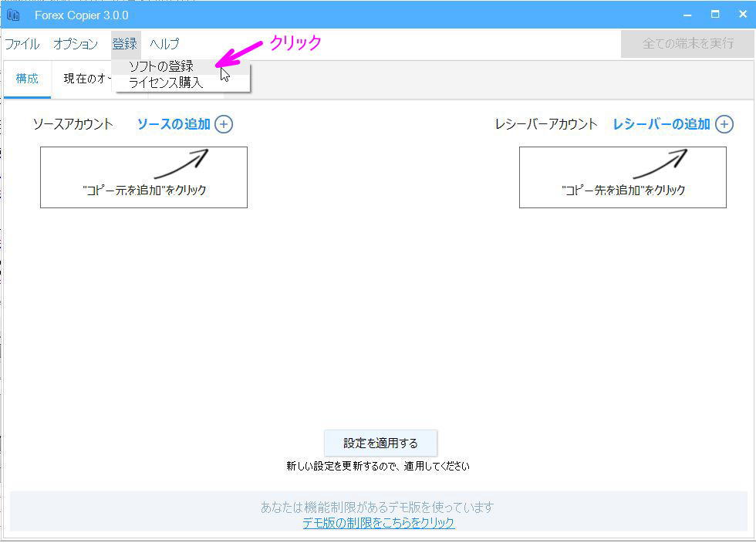This screenshot has height=543, width=756.
Task: Open the ヘルプ menu
Action: [x=164, y=44]
